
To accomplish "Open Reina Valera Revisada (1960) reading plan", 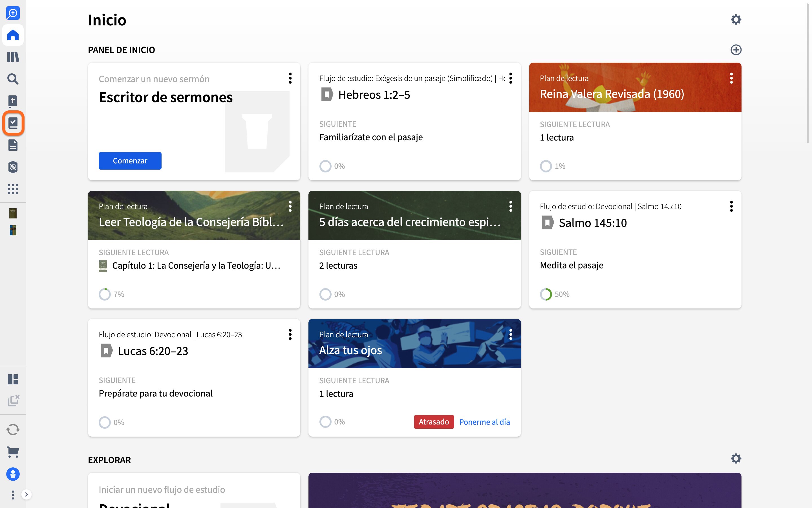I will 612,94.
